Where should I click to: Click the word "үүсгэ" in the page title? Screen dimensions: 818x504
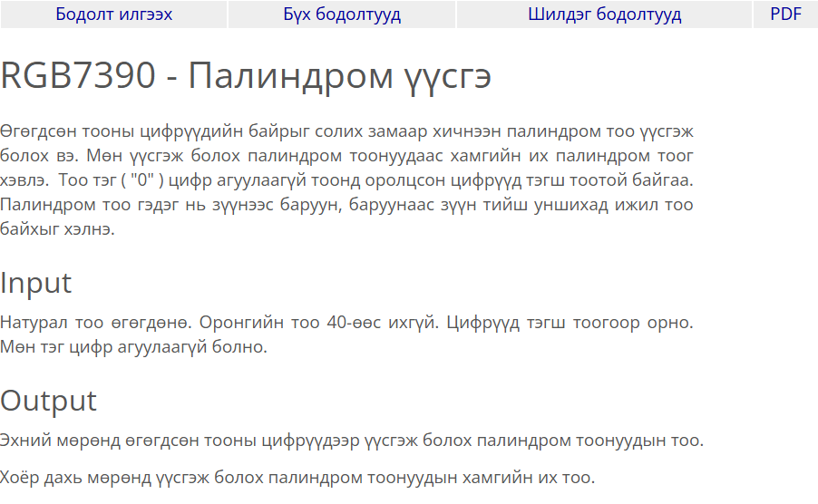446,76
